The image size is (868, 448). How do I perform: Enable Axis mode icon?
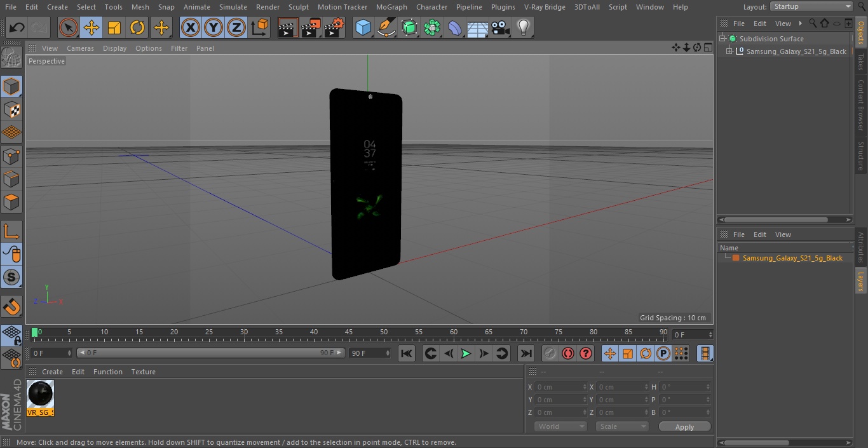tap(11, 231)
